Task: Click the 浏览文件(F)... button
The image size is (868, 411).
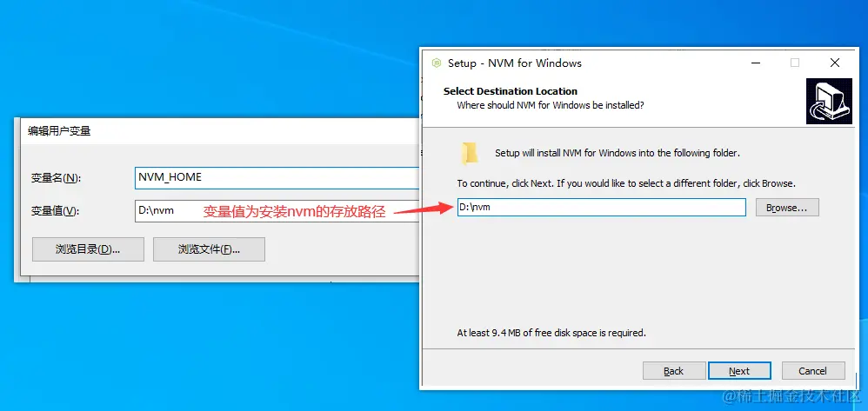Action: click(x=209, y=249)
